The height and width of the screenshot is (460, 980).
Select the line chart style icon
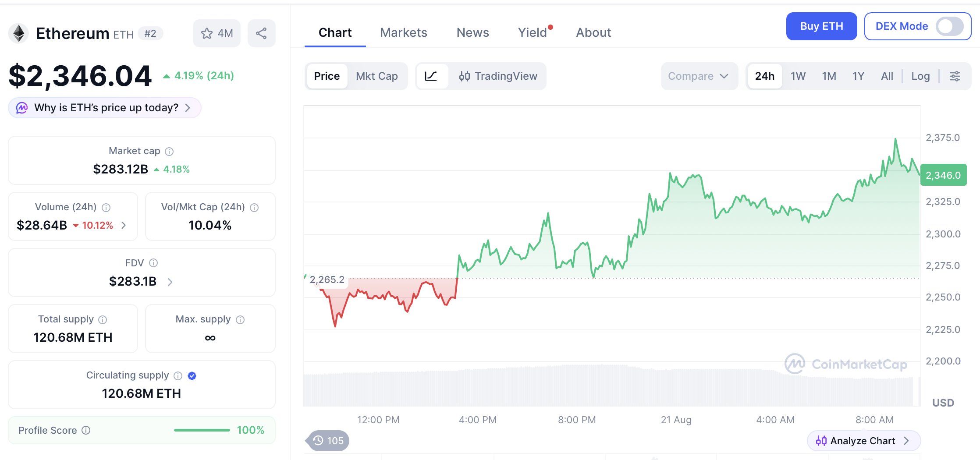431,76
